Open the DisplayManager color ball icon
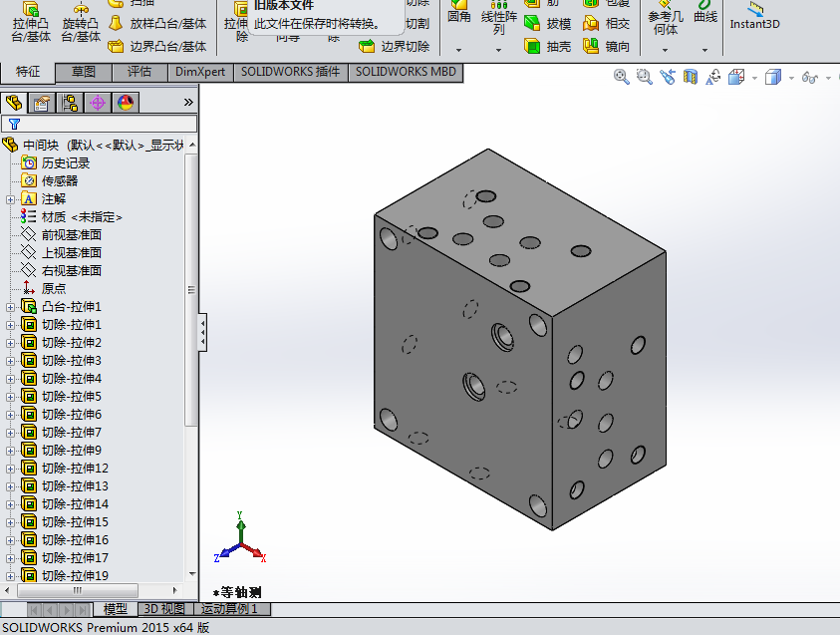This screenshot has height=635, width=840. 126,102
